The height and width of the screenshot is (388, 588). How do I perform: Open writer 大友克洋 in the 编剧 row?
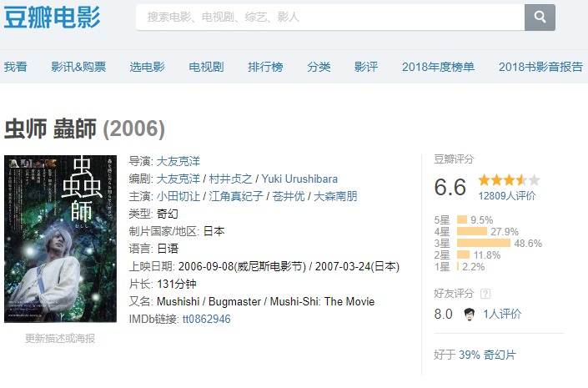coord(178,179)
